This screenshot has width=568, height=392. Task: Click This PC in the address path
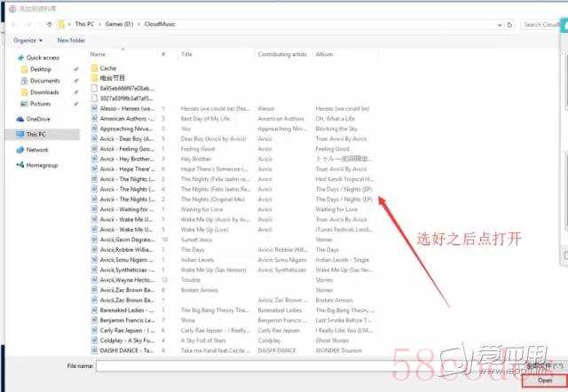point(84,24)
